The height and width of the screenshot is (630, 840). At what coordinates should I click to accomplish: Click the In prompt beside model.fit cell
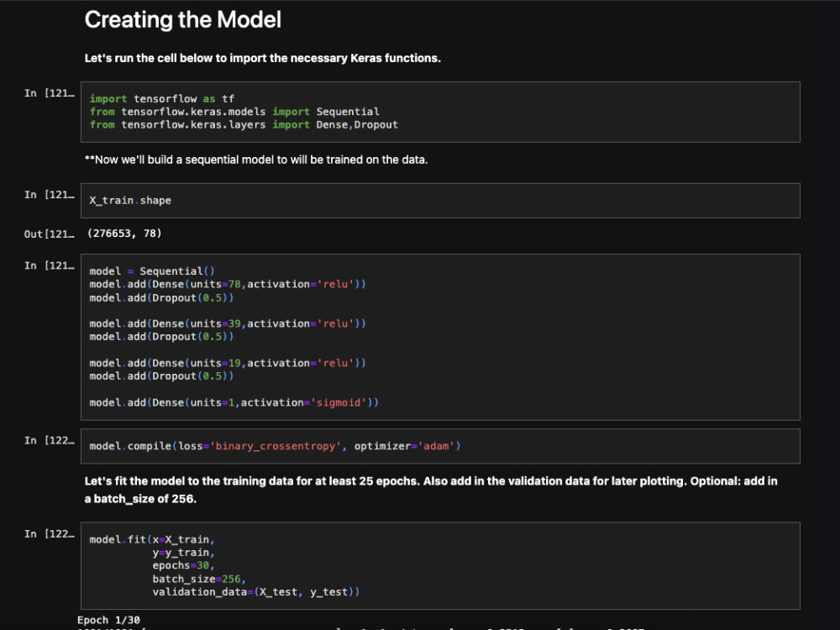pos(50,534)
